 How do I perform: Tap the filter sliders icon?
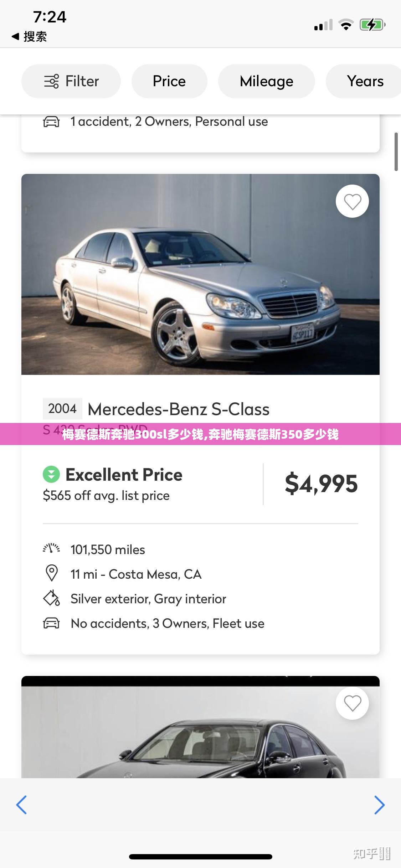click(x=51, y=81)
